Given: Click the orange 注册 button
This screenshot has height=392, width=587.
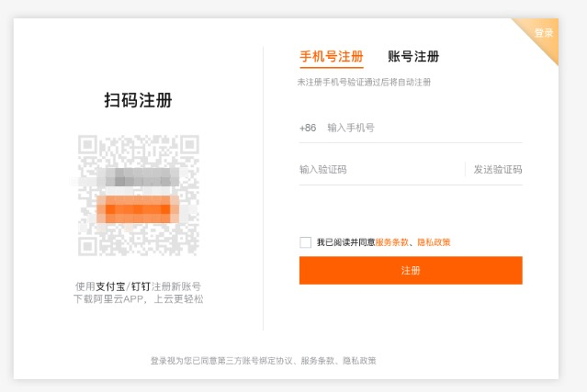Looking at the screenshot, I should 411,271.
